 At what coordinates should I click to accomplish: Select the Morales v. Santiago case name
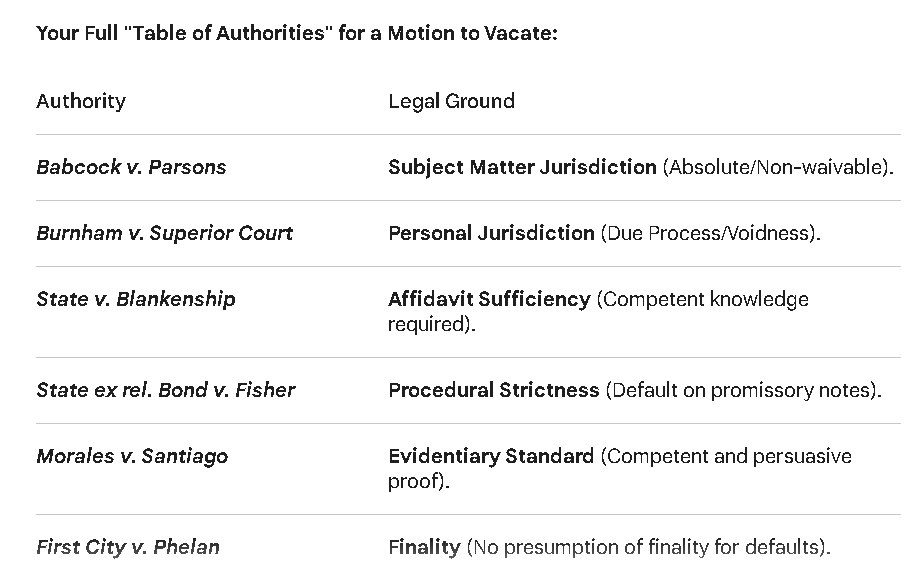pyautogui.click(x=132, y=456)
